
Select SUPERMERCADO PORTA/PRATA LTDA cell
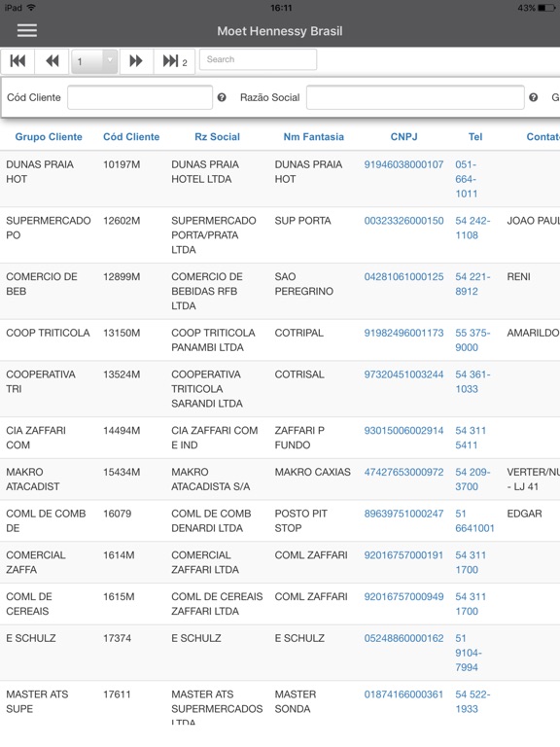pyautogui.click(x=213, y=234)
